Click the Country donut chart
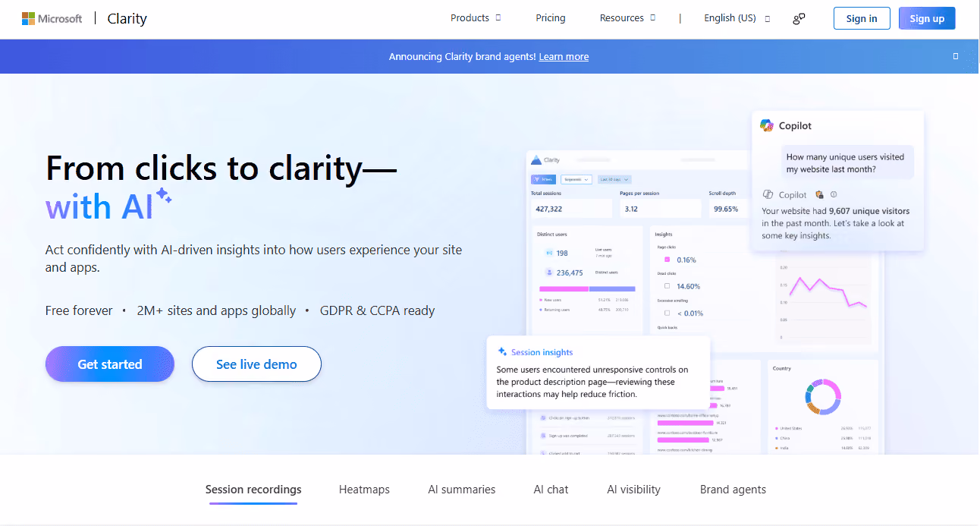Image resolution: width=980 pixels, height=526 pixels. click(x=823, y=397)
